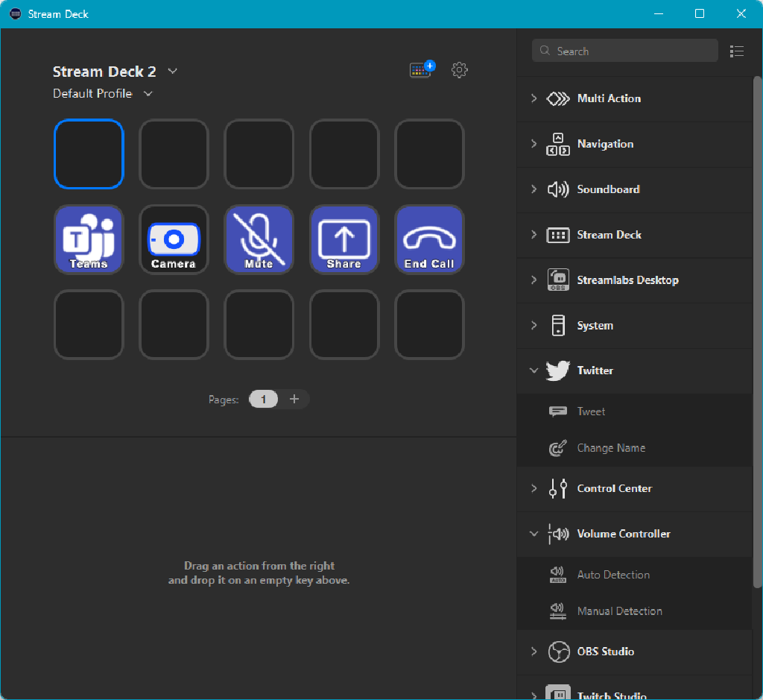
Task: Select the End Call key
Action: pyautogui.click(x=429, y=239)
